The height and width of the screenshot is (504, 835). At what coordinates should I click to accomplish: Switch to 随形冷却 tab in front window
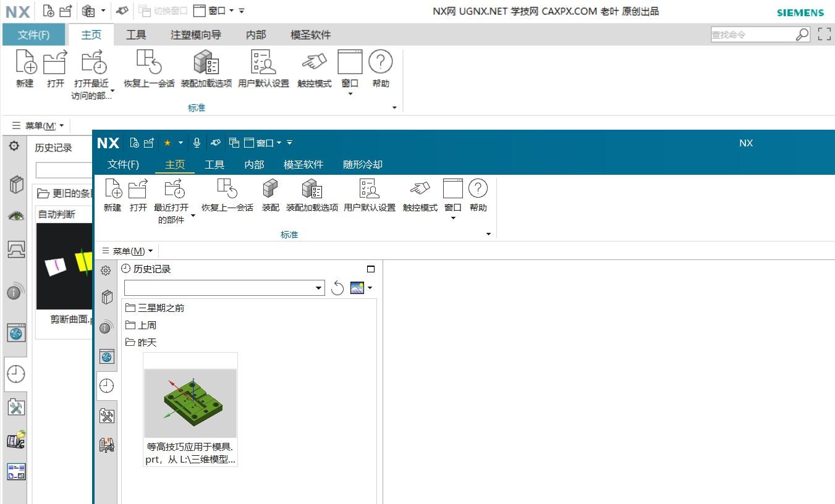click(363, 164)
